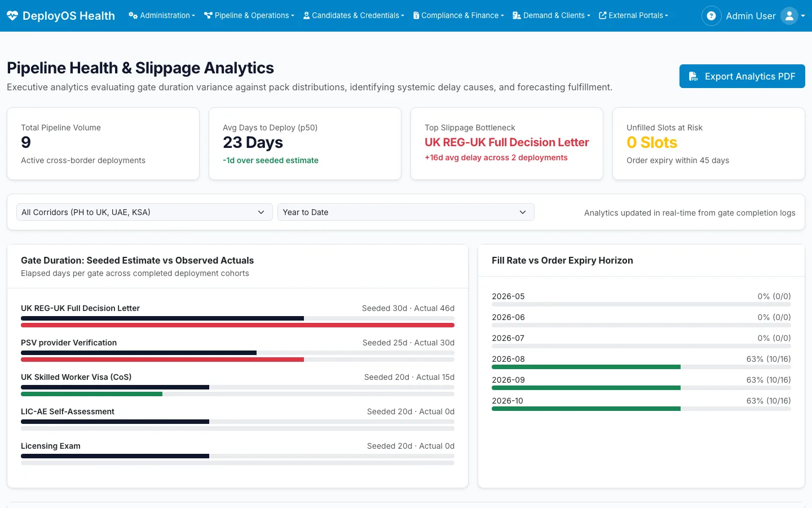Click 'UK Skilled Worker Visa (CoS)' gate label

click(76, 377)
